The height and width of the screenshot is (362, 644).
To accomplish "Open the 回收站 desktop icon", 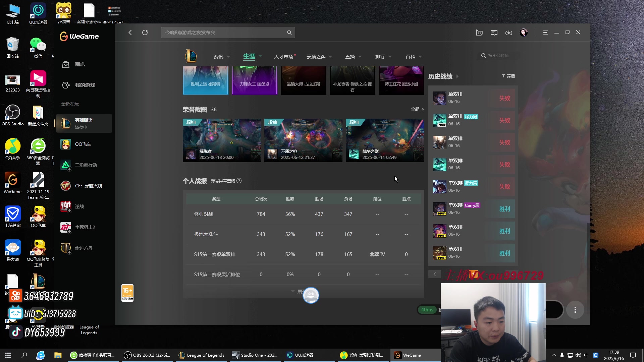I will tap(13, 48).
